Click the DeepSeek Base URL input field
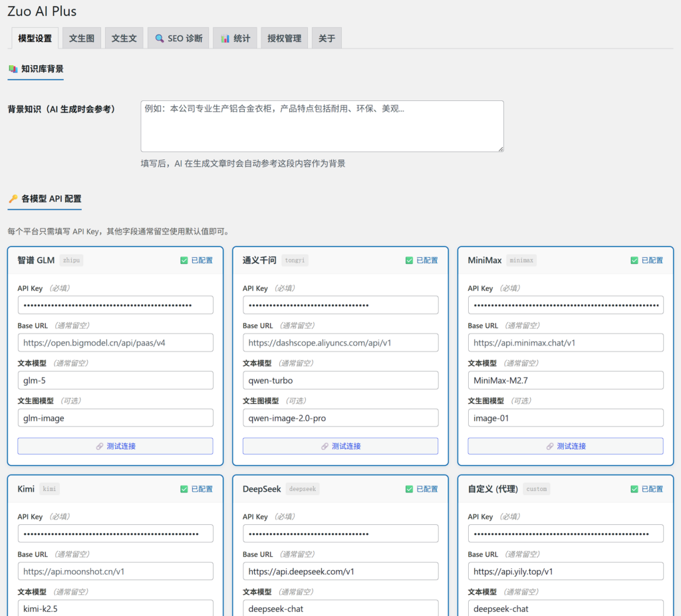 [x=340, y=571]
